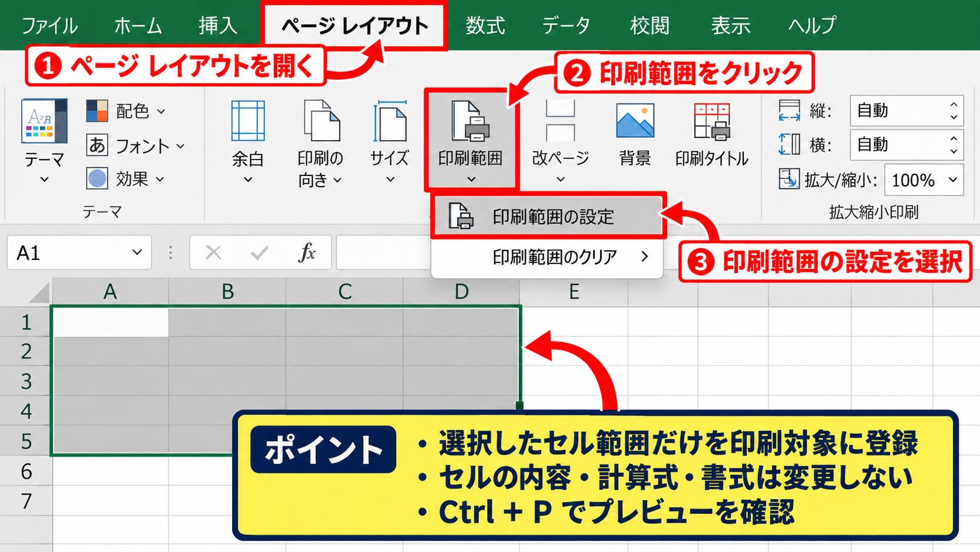Click the formula bar input field
Image resolution: width=980 pixels, height=552 pixels.
click(383, 253)
